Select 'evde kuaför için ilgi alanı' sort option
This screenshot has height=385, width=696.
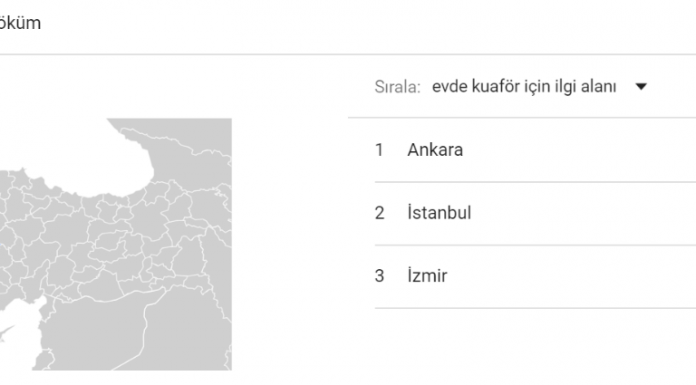pyautogui.click(x=524, y=87)
